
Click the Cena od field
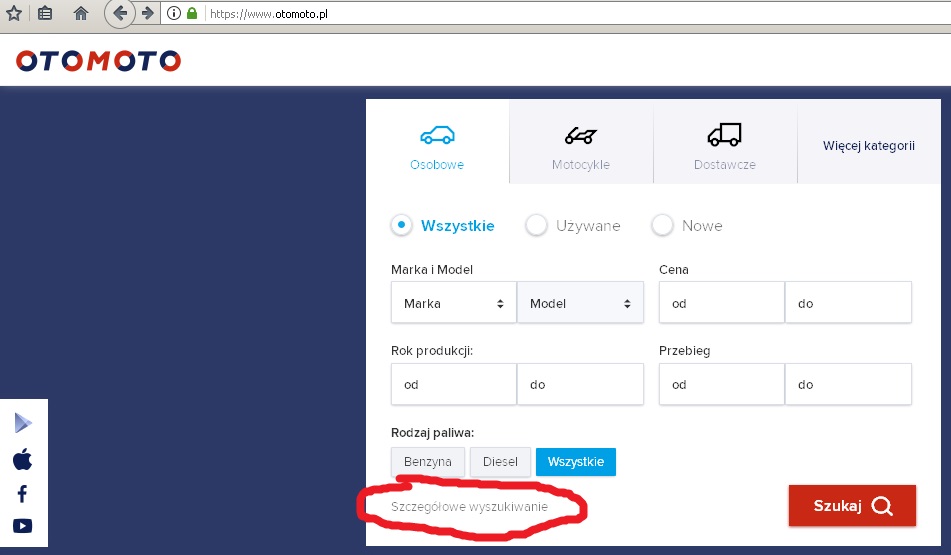[x=722, y=302]
